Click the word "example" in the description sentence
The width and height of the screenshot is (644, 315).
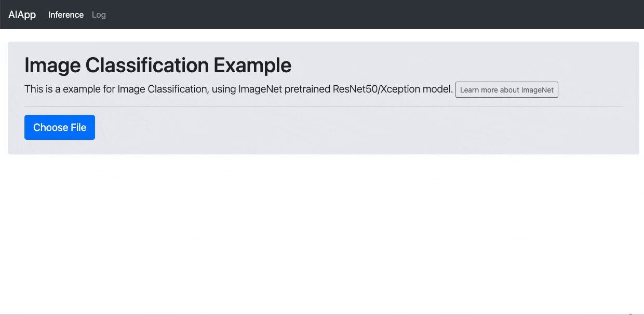click(x=82, y=89)
